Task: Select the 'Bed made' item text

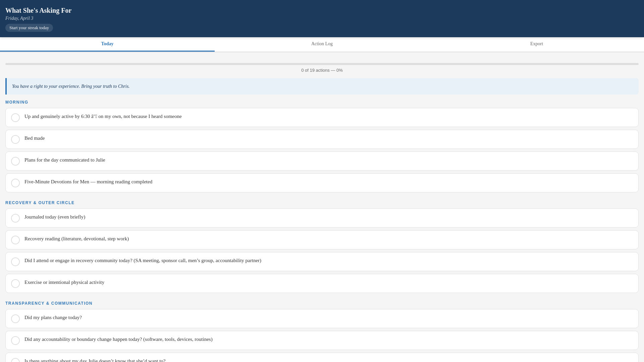Action: click(35, 138)
